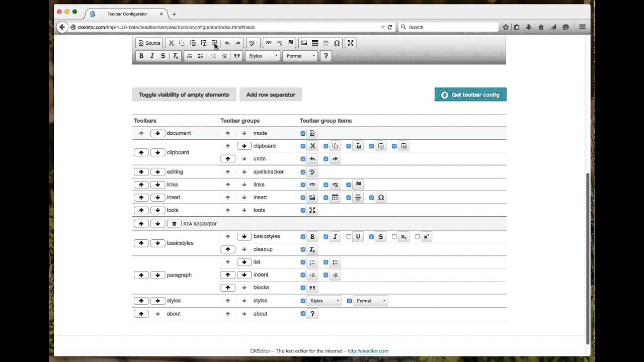The image size is (644, 362).
Task: Click the browser Search field
Action: pyautogui.click(x=448, y=27)
